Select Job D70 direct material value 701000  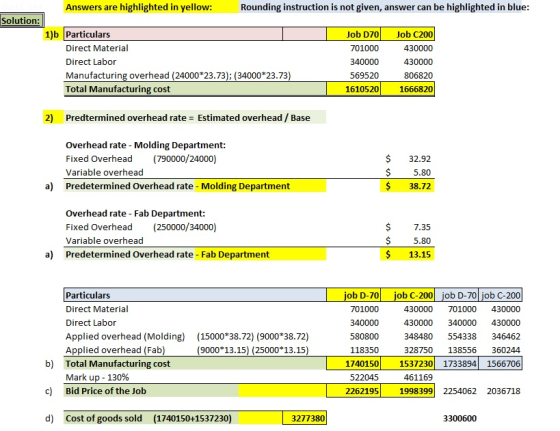pos(364,48)
